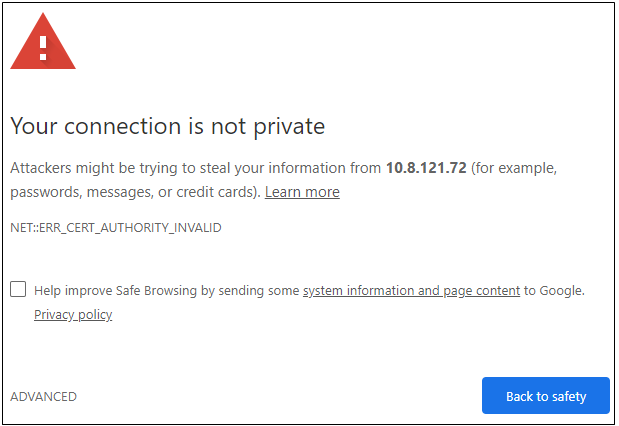Click the white exclamation mark in the triangle

click(43, 48)
